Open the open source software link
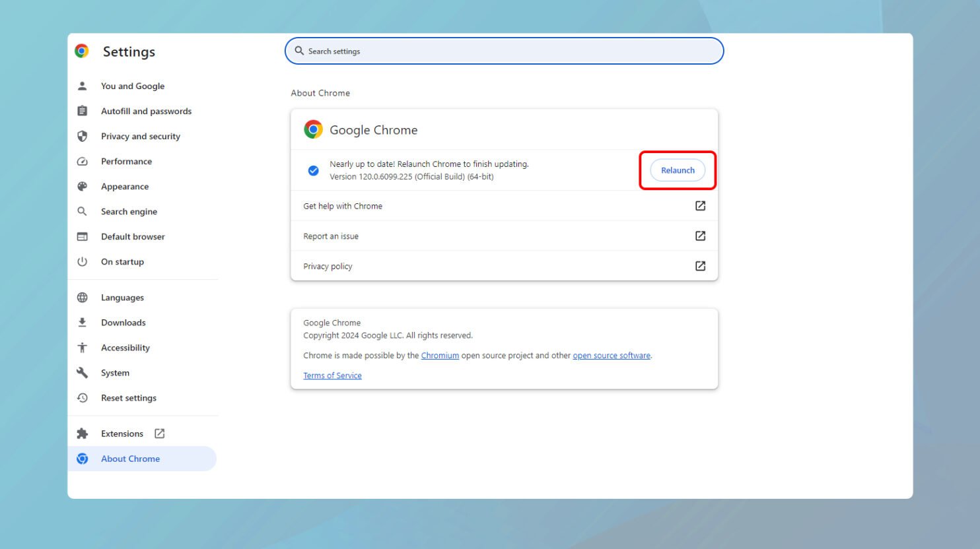The height and width of the screenshot is (549, 980). [x=612, y=355]
